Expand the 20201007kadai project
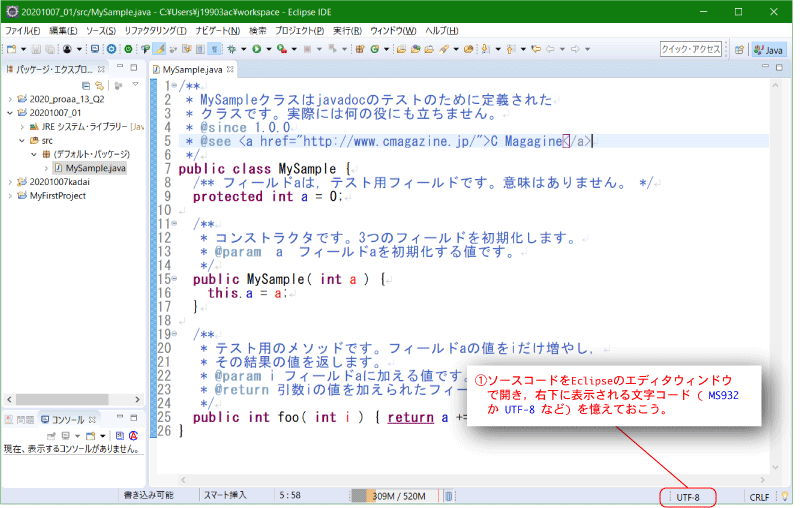This screenshot has width=802, height=508. pyautogui.click(x=10, y=182)
